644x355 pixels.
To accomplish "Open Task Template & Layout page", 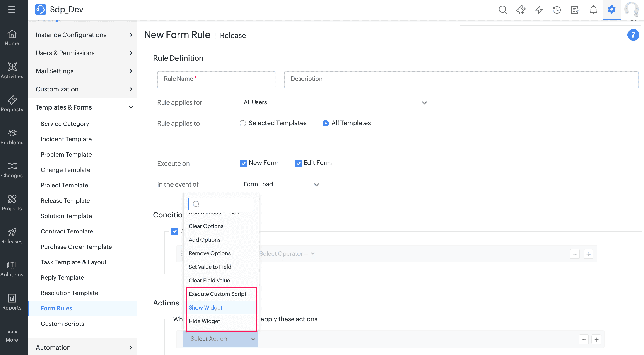I will pos(73,262).
